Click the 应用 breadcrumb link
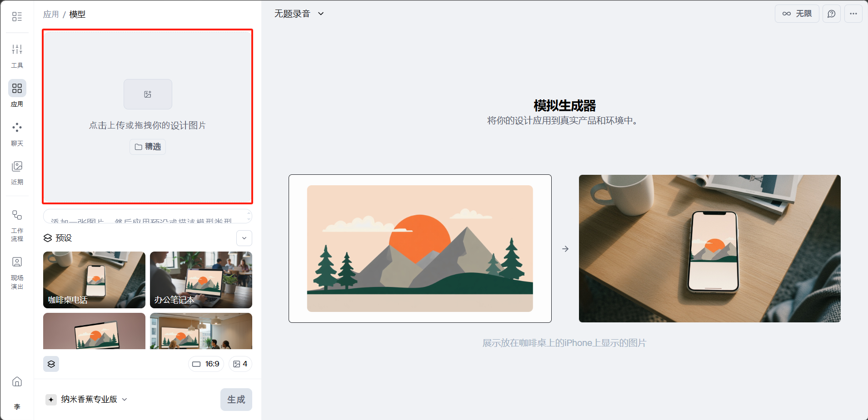Viewport: 868px width, 420px height. (x=51, y=14)
